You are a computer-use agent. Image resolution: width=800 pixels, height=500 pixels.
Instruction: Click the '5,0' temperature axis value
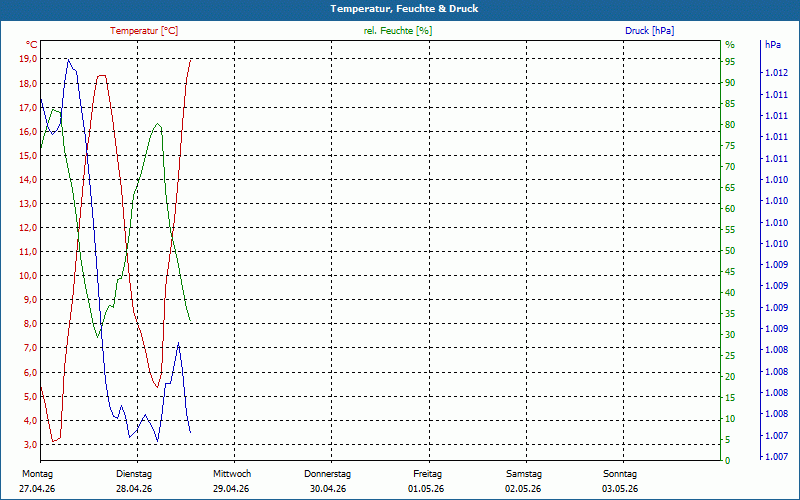point(30,396)
